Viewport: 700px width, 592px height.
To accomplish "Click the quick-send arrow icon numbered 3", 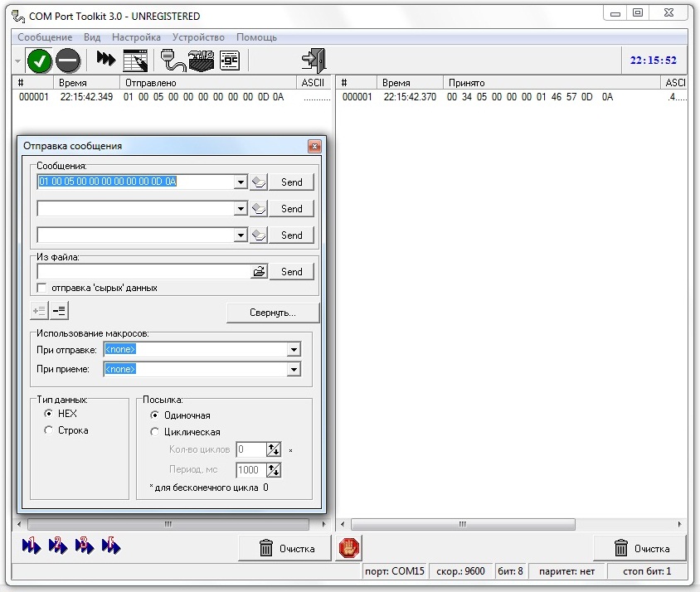I will (85, 546).
